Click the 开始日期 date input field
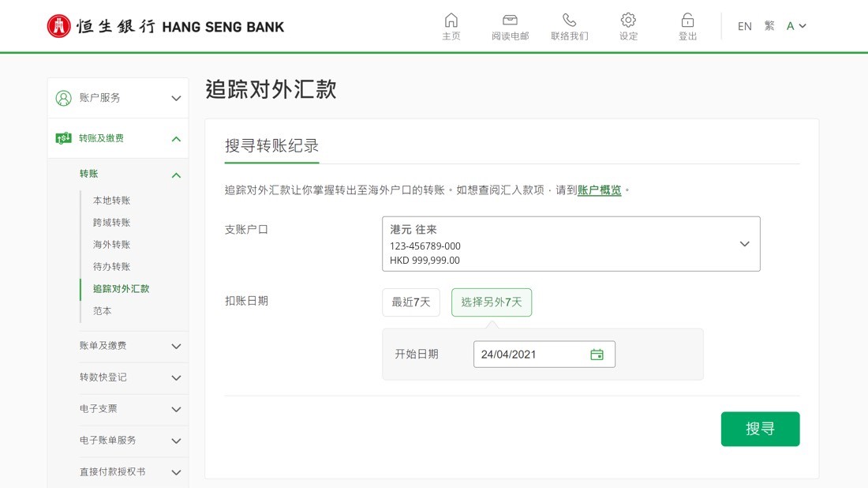868x488 pixels. point(544,355)
